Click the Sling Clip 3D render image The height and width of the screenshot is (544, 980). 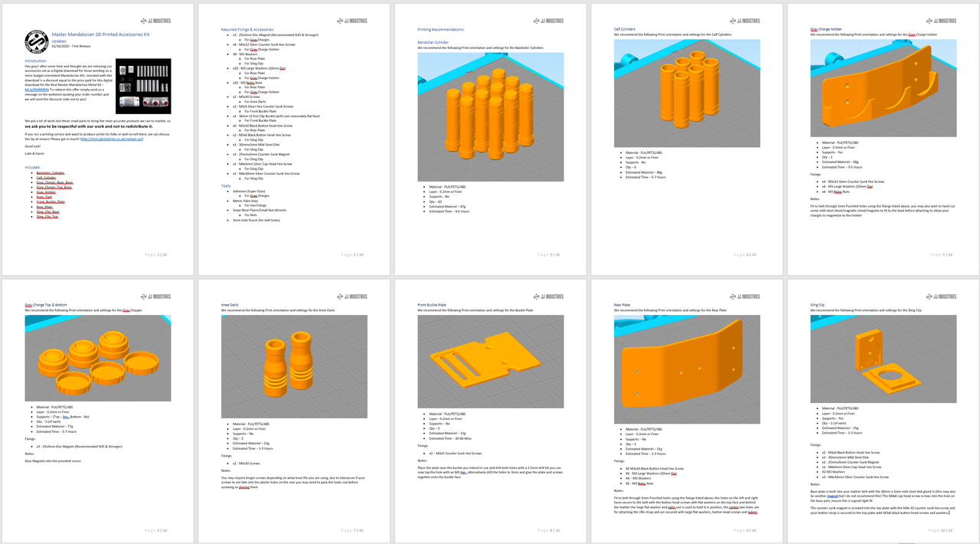(x=883, y=359)
